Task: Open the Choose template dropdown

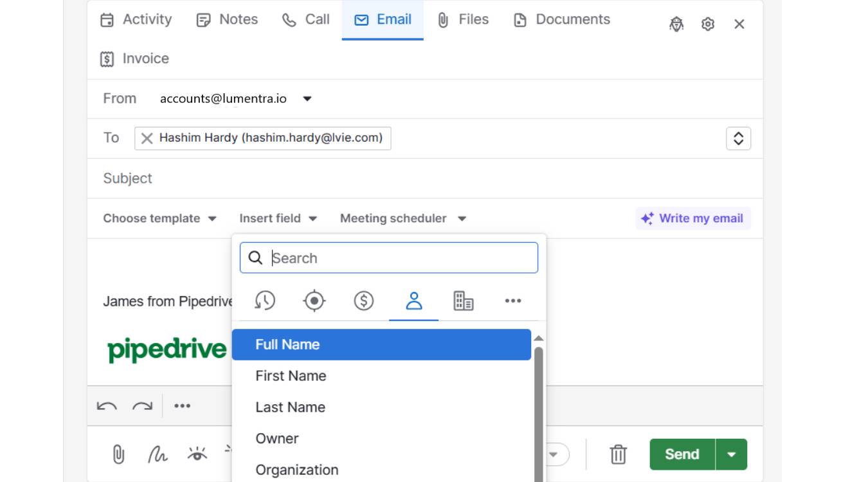Action: [159, 218]
